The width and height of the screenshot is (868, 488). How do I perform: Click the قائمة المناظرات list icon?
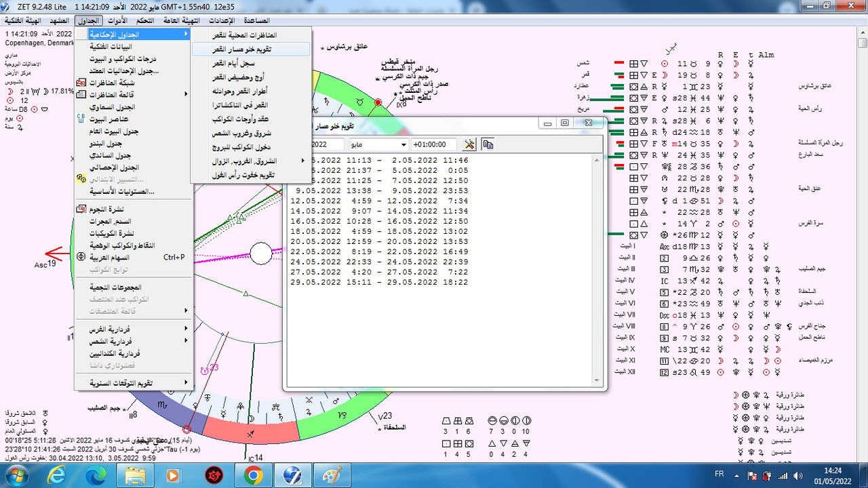[82, 95]
